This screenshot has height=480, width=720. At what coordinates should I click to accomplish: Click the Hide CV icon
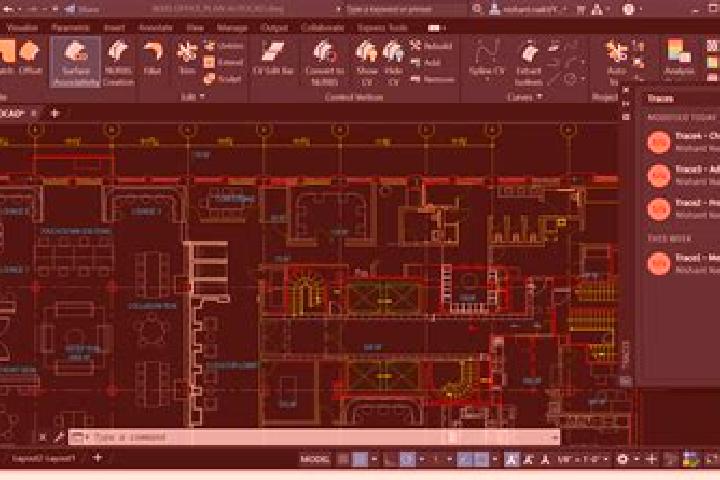click(x=394, y=62)
